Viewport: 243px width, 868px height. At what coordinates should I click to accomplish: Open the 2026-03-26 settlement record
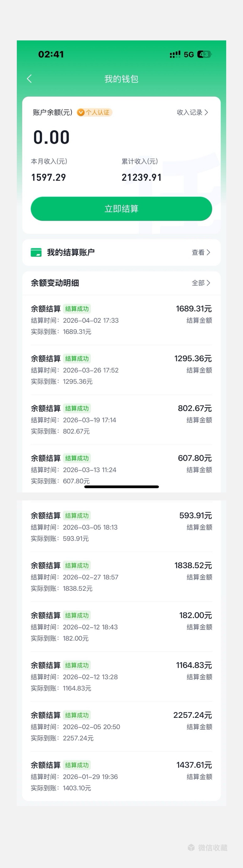[121, 370]
